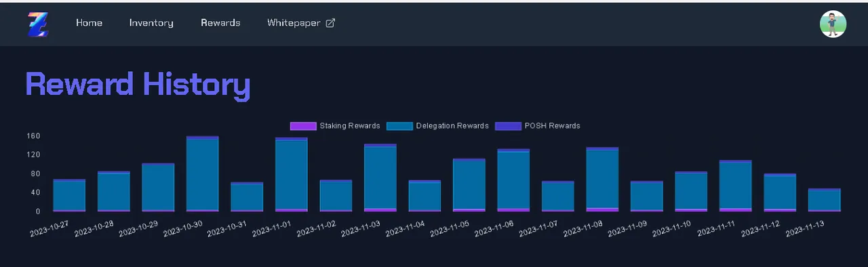Select the tall bar for 2023-10-30
This screenshot has width=868, height=267.
(203, 174)
